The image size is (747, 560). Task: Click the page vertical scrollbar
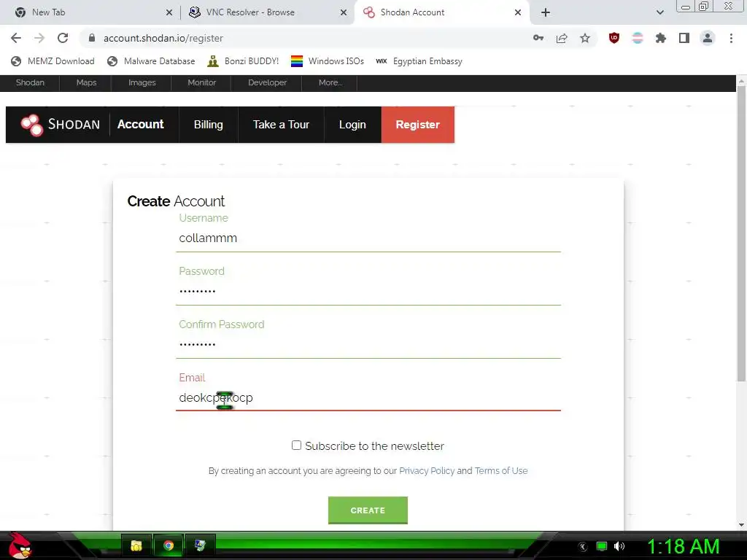pos(741,233)
